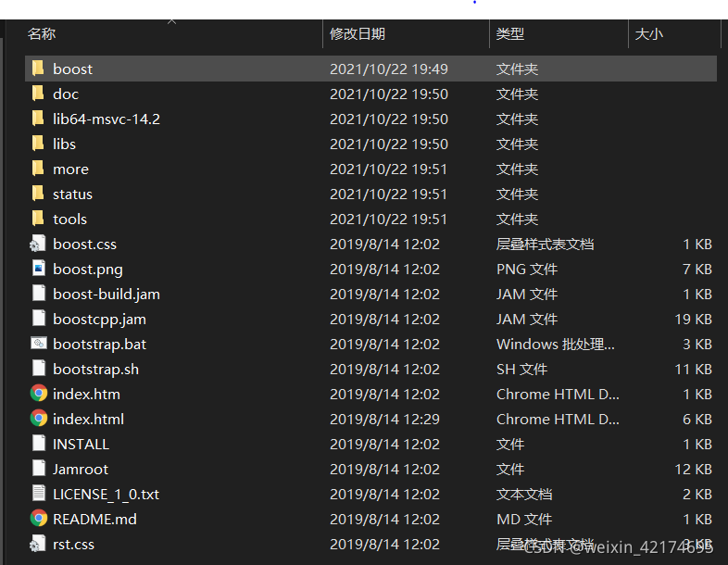Click the 文本文档 type of LICENSE_1_0.txt
Image resolution: width=728 pixels, height=565 pixels.
click(x=524, y=495)
